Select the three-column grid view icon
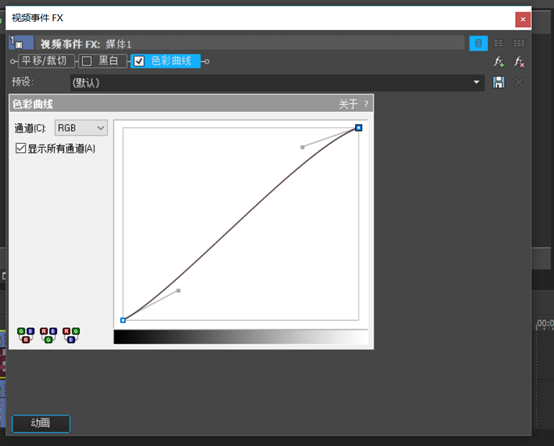The image size is (554, 446). (x=519, y=43)
